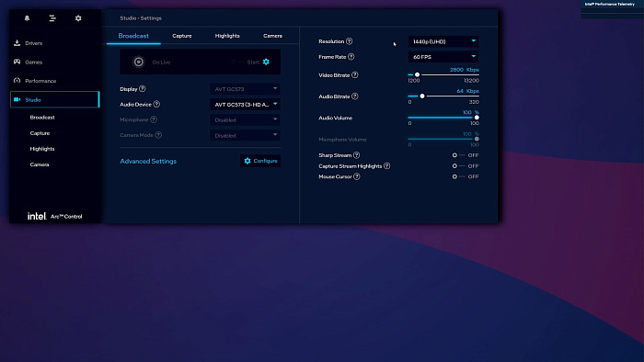Open the settings gear in sidebar header

(x=78, y=18)
